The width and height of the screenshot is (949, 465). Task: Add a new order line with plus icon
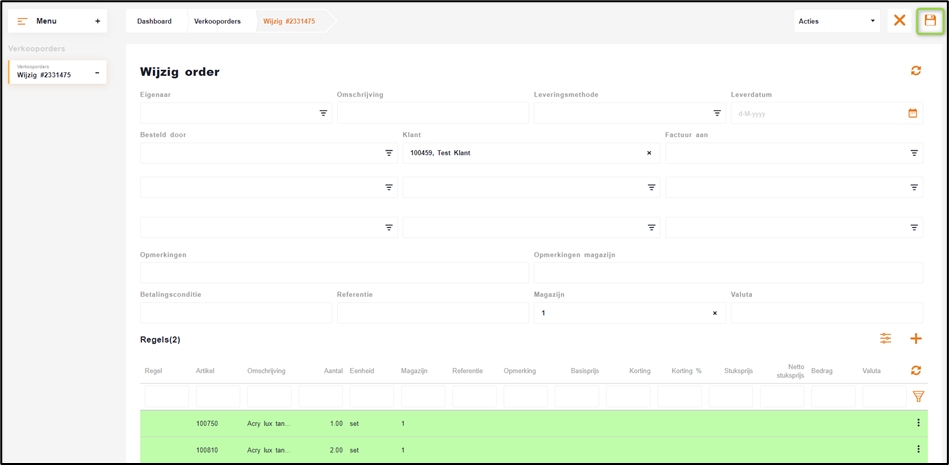point(915,339)
